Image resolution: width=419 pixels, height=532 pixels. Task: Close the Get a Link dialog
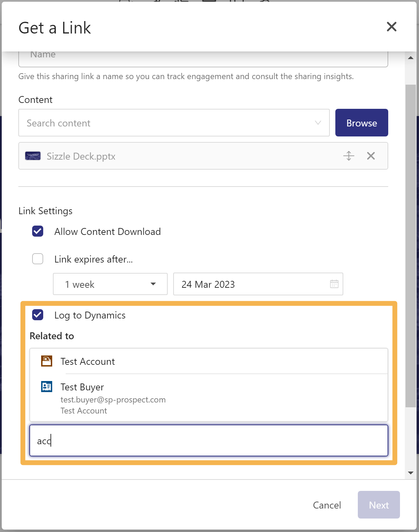coord(391,27)
